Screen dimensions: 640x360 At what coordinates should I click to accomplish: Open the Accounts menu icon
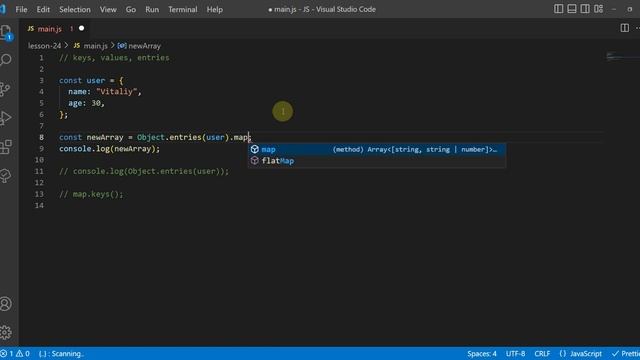pyautogui.click(x=6, y=304)
